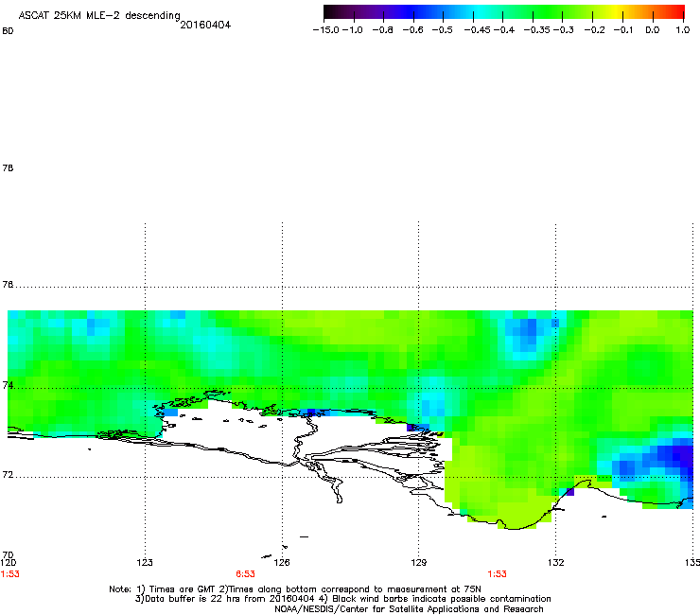This screenshot has height=615, width=700.
Task: Click the latitude label 74 on the axis
Action: click(x=8, y=385)
